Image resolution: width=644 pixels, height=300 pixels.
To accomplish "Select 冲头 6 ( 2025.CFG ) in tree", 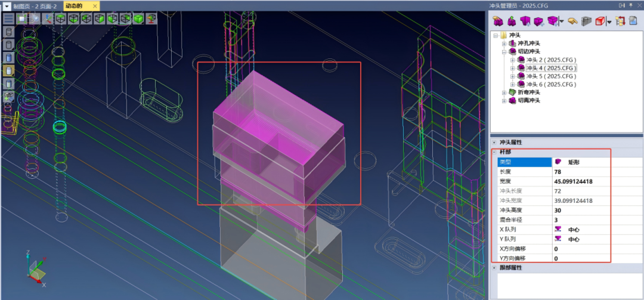I will point(551,84).
